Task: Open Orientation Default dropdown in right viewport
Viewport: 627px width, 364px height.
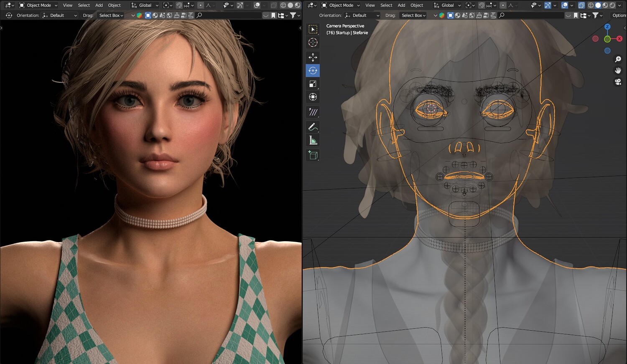Action: pos(362,15)
